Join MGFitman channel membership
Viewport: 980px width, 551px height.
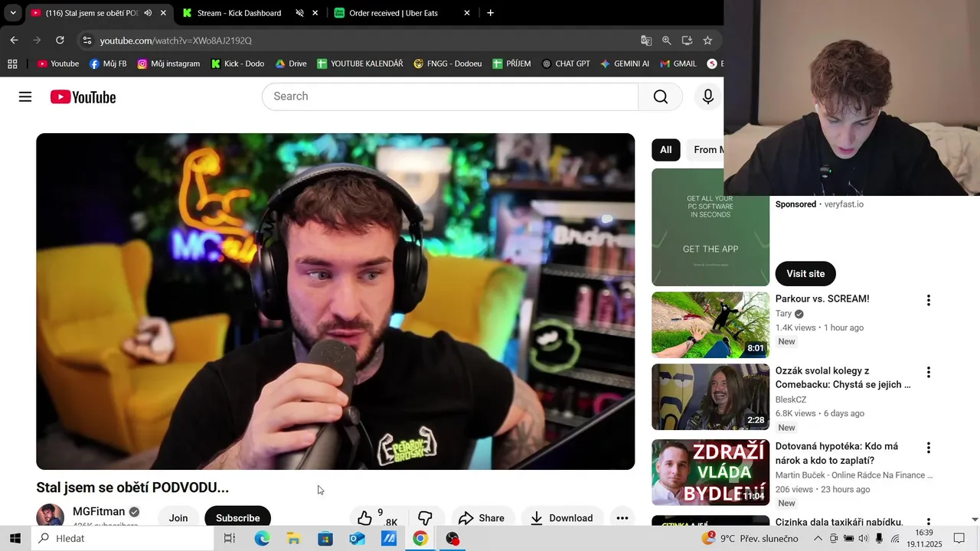pos(178,517)
